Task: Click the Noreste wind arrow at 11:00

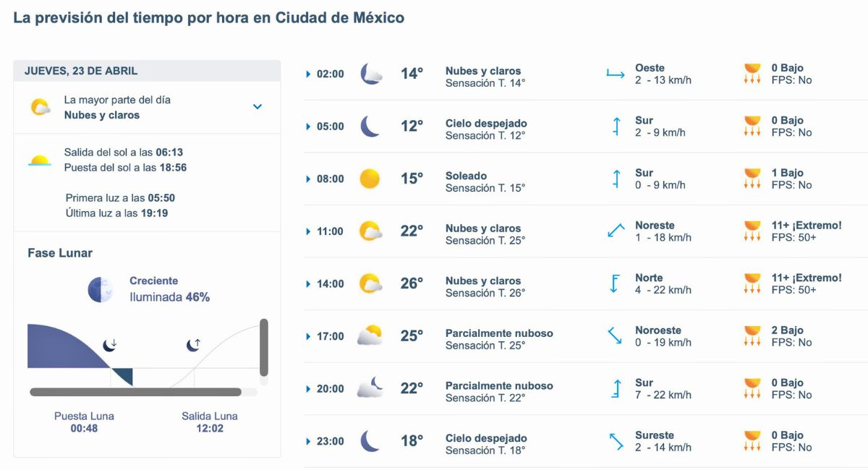Action: coord(615,231)
